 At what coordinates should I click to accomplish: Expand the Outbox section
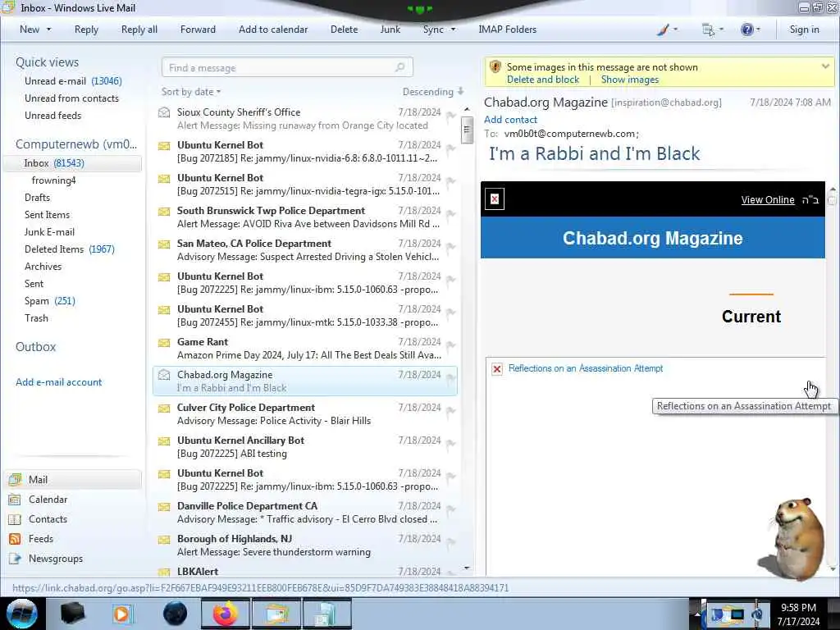[x=36, y=347]
